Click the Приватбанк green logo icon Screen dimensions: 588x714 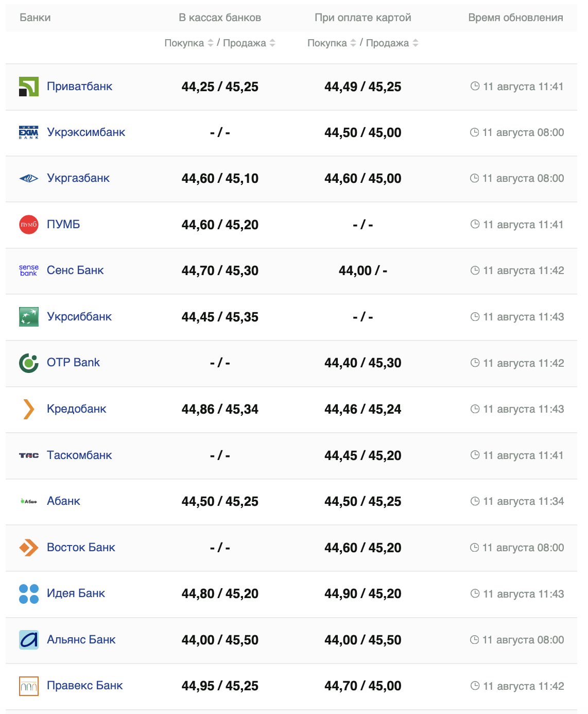pos(29,87)
